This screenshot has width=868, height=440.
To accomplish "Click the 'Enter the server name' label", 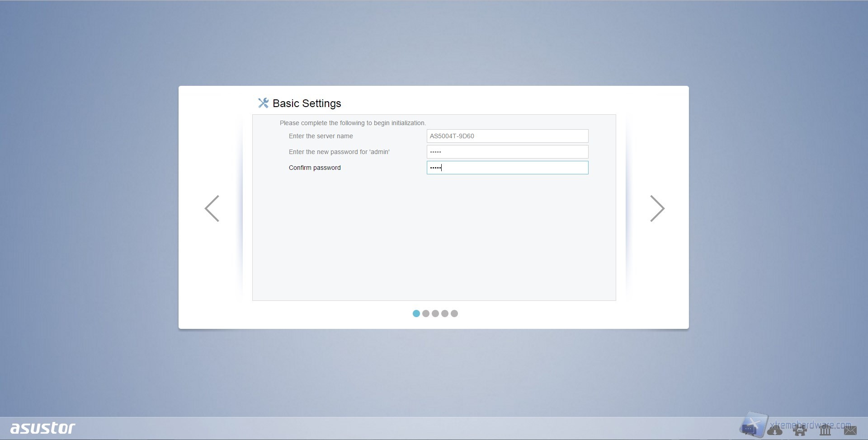I will [321, 136].
